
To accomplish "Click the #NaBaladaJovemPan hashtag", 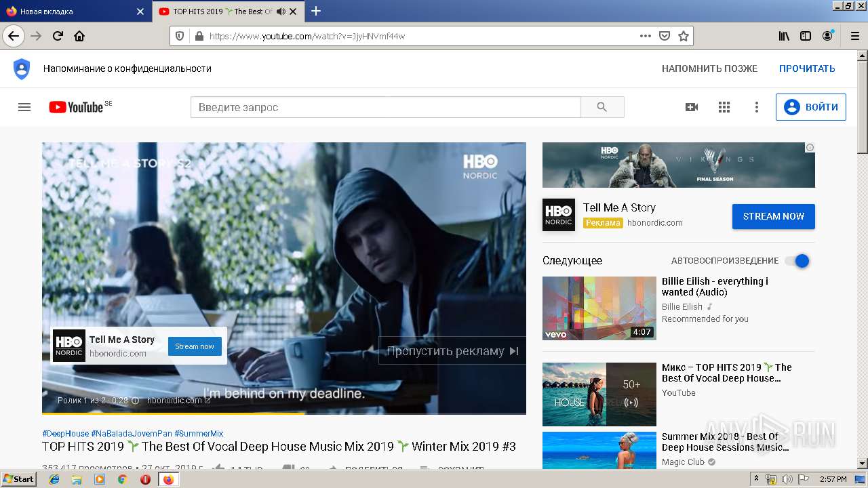I will (132, 433).
